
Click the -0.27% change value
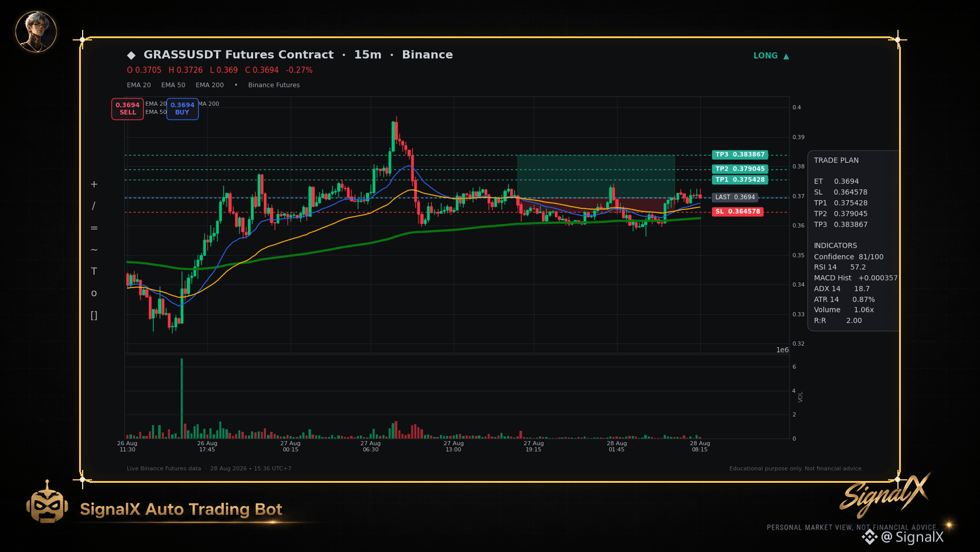point(299,70)
